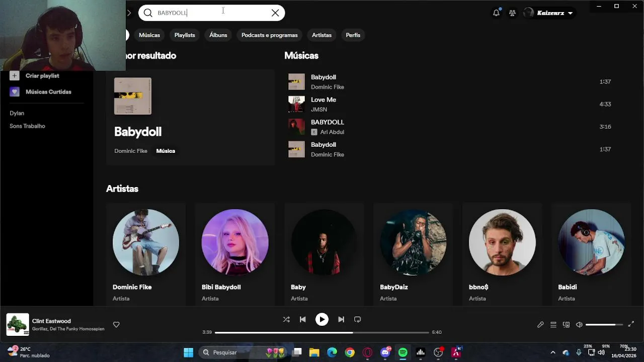
Task: Filter results by Podcasts e programas
Action: click(270, 35)
